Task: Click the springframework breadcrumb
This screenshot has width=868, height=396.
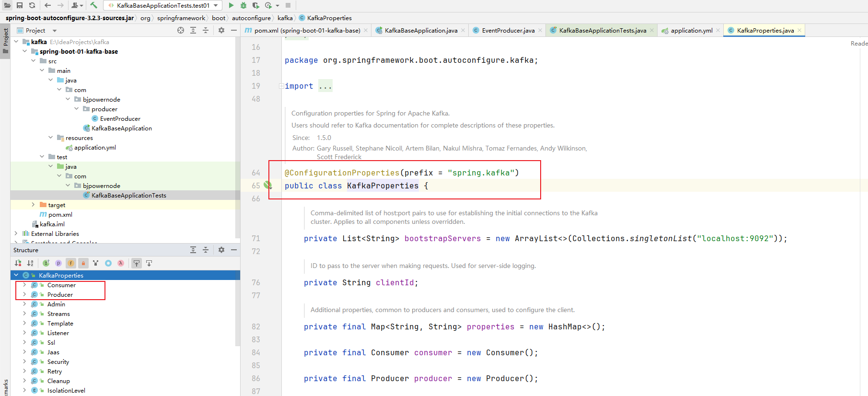Action: click(181, 18)
